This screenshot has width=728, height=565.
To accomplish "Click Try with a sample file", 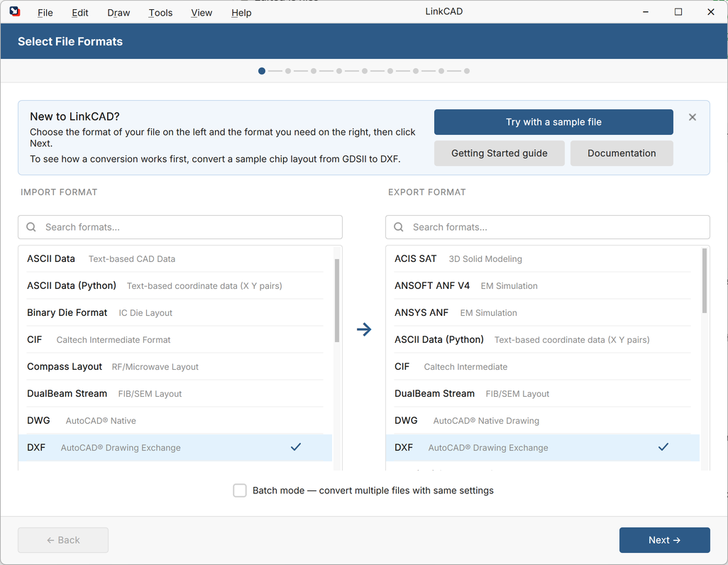I will (553, 122).
